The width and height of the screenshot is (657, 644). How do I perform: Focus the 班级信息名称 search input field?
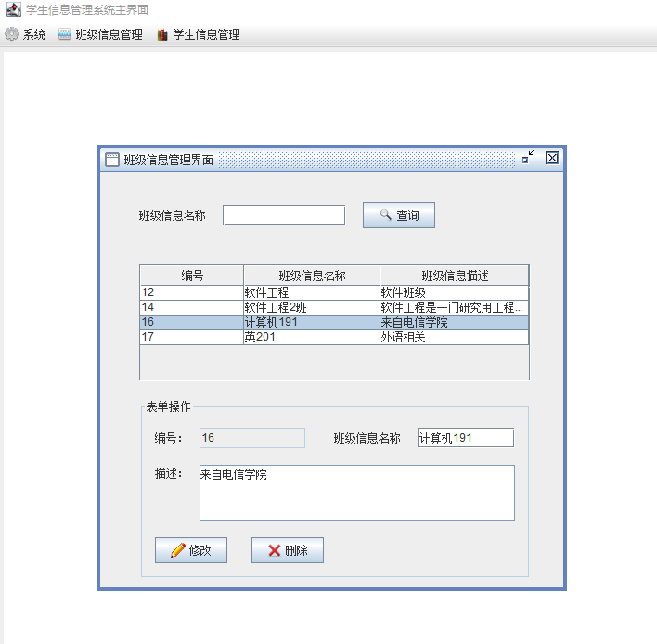284,215
